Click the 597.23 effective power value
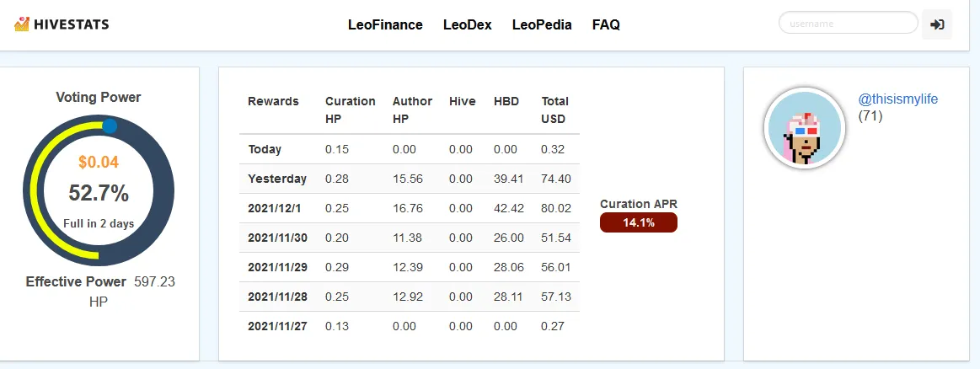 point(154,281)
